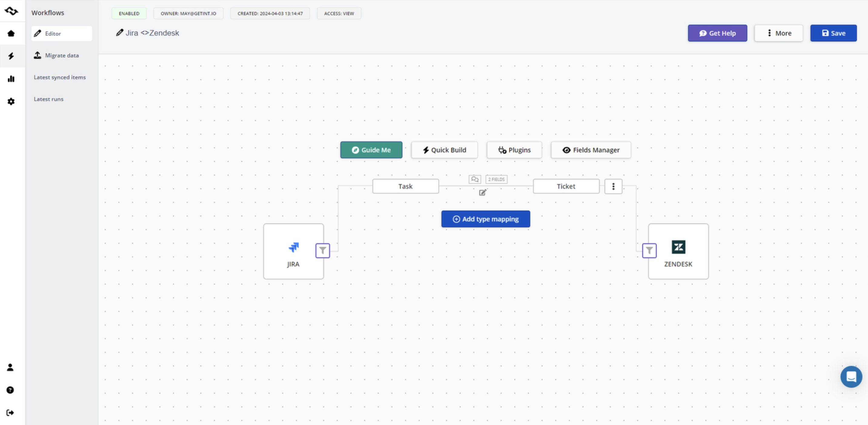Open the chat support bubble at bottom right
868x425 pixels.
[x=851, y=377]
